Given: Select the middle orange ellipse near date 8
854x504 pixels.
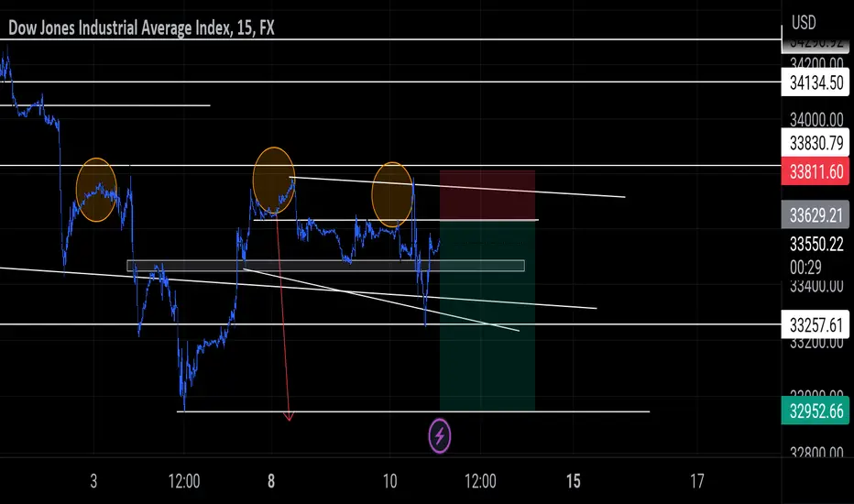Looking at the screenshot, I should click(273, 181).
